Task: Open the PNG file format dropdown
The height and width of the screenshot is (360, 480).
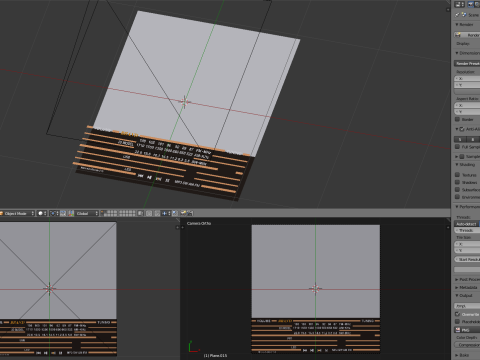Action: point(467,330)
